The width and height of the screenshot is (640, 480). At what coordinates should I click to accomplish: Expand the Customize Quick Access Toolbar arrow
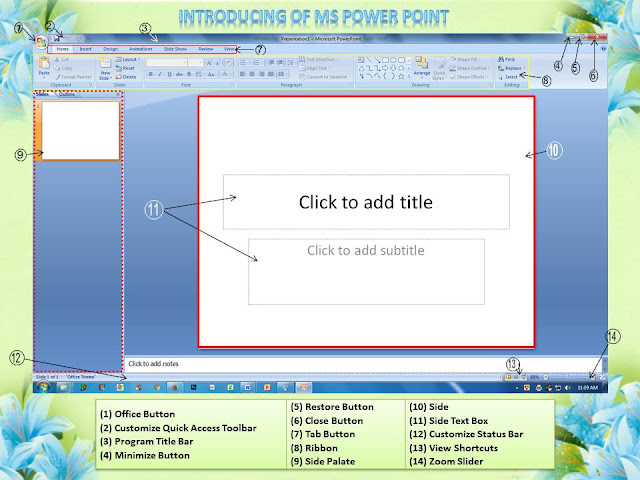tap(89, 39)
